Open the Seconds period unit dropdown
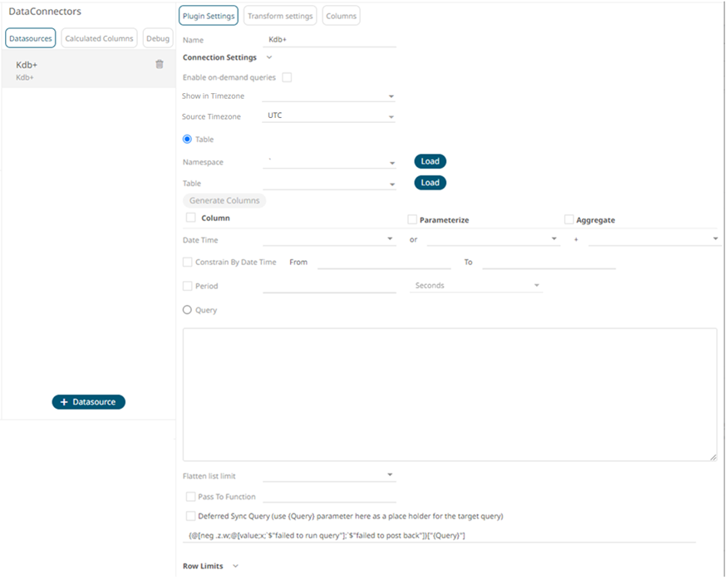 coord(478,286)
